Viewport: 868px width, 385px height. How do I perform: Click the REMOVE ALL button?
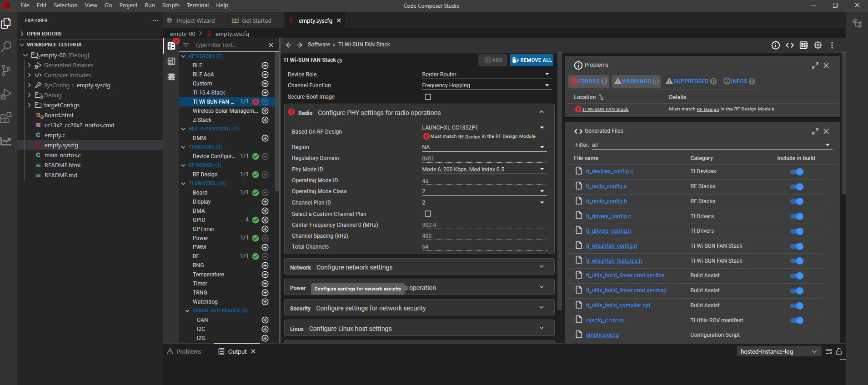532,60
